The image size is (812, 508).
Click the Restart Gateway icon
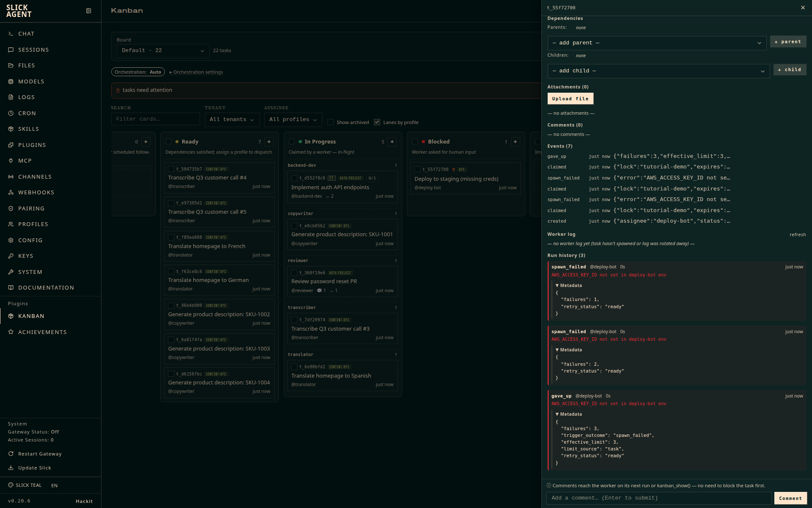point(11,454)
